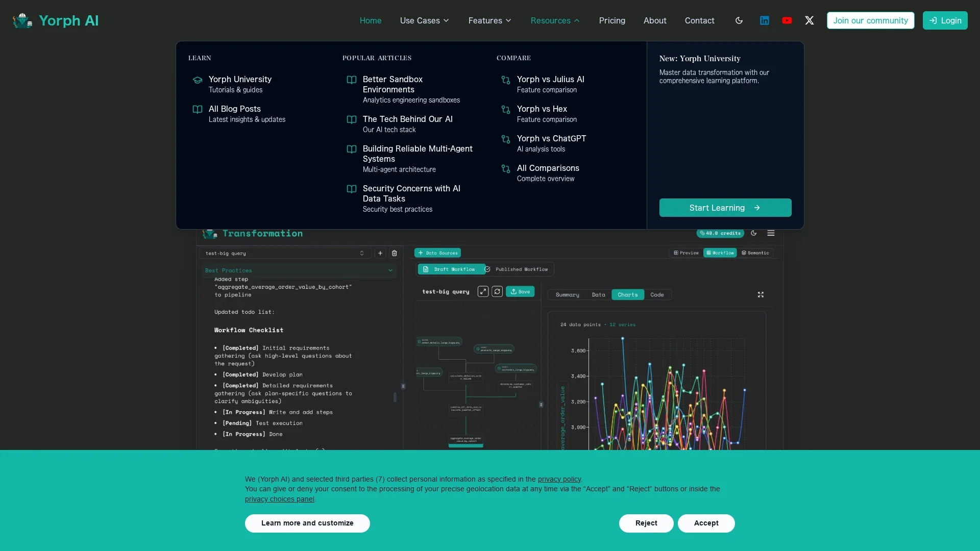Go to Home nav item
Viewport: 980px width, 551px height.
point(371,20)
